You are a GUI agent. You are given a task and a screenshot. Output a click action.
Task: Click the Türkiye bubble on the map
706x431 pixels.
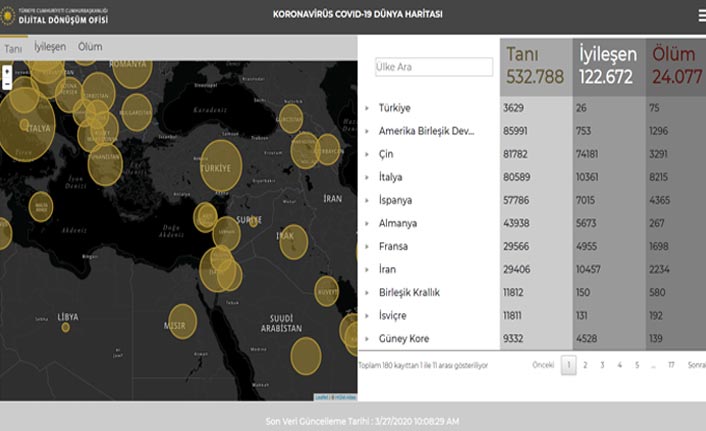221,165
